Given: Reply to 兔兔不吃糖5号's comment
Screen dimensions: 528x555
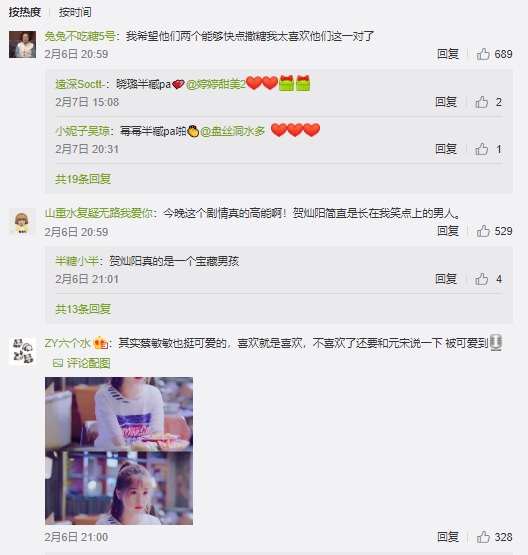Looking at the screenshot, I should (448, 54).
